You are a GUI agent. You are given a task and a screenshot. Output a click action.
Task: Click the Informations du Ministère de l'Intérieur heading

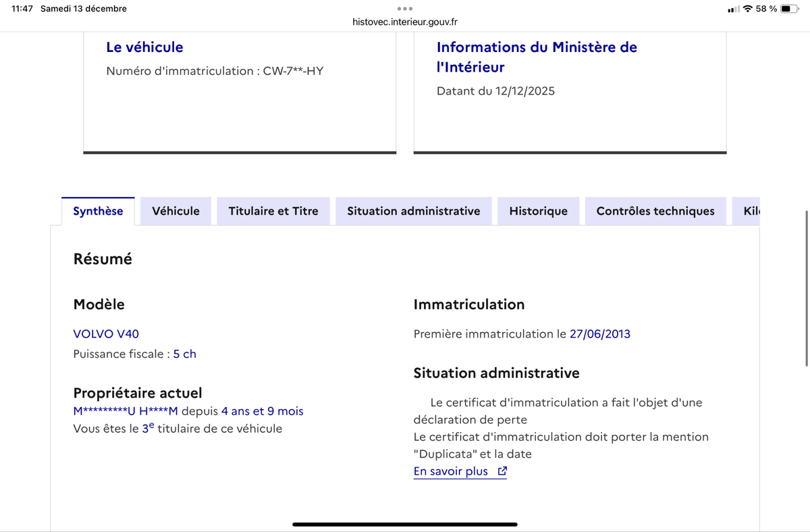(537, 57)
